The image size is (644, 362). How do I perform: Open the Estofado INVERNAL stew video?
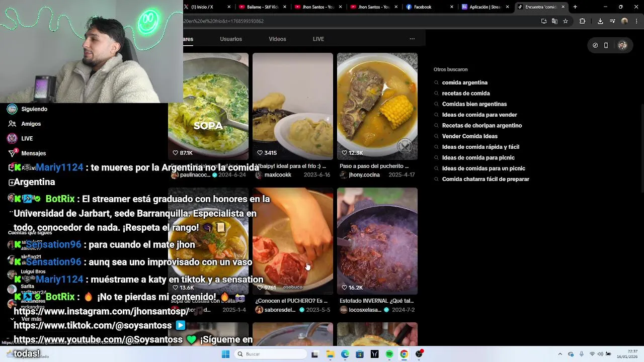(x=377, y=241)
